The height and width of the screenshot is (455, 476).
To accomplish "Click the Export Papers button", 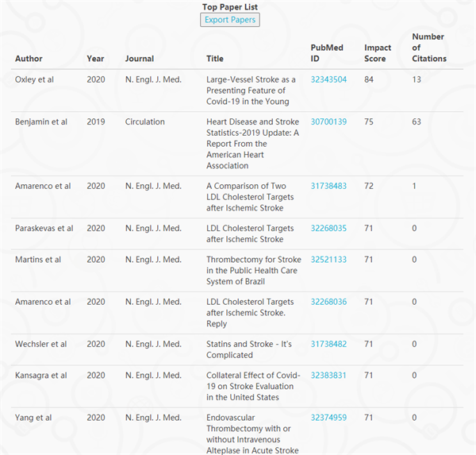I will pyautogui.click(x=230, y=20).
